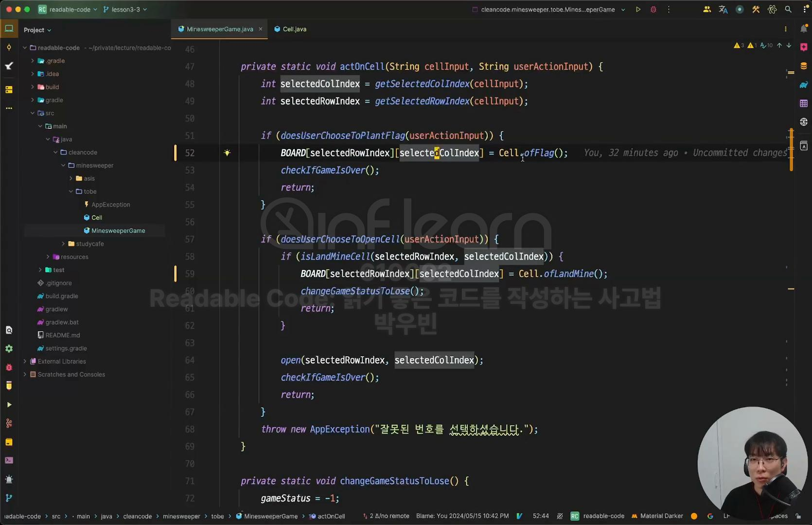This screenshot has width=812, height=525.
Task: Run the MinesweeperGame configuration
Action: [638, 9]
